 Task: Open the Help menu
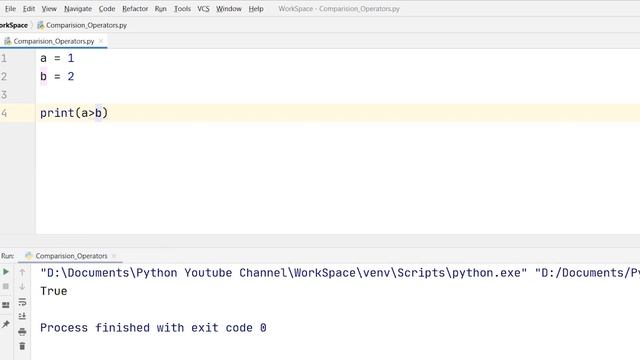tap(256, 9)
